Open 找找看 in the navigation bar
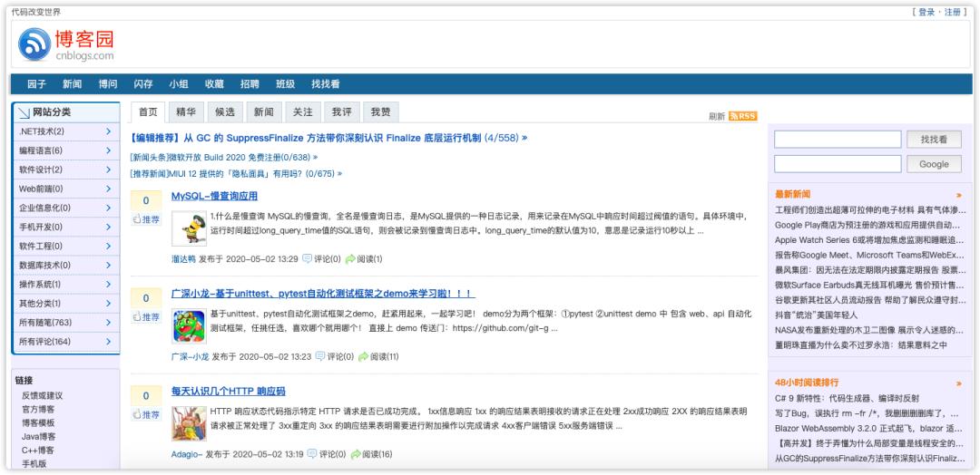 point(326,83)
